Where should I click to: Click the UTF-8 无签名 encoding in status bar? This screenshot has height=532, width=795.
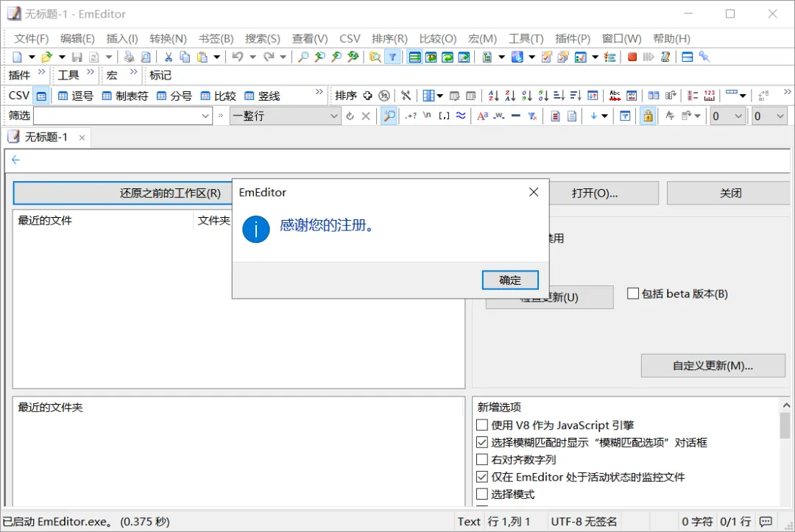584,522
